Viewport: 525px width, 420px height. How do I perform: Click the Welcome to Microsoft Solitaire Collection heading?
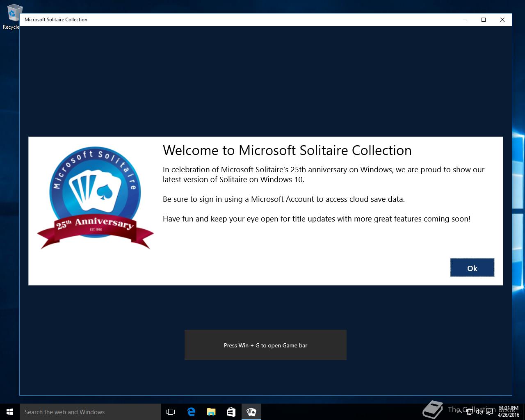[287, 151]
